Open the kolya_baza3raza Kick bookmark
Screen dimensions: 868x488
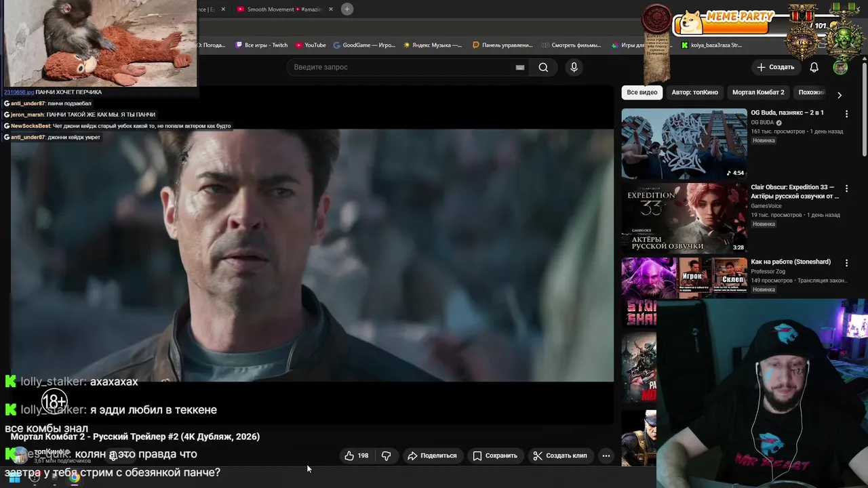(711, 45)
